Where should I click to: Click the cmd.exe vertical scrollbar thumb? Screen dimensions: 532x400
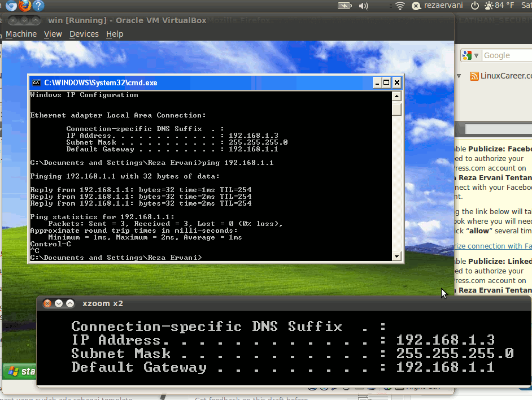pyautogui.click(x=396, y=110)
